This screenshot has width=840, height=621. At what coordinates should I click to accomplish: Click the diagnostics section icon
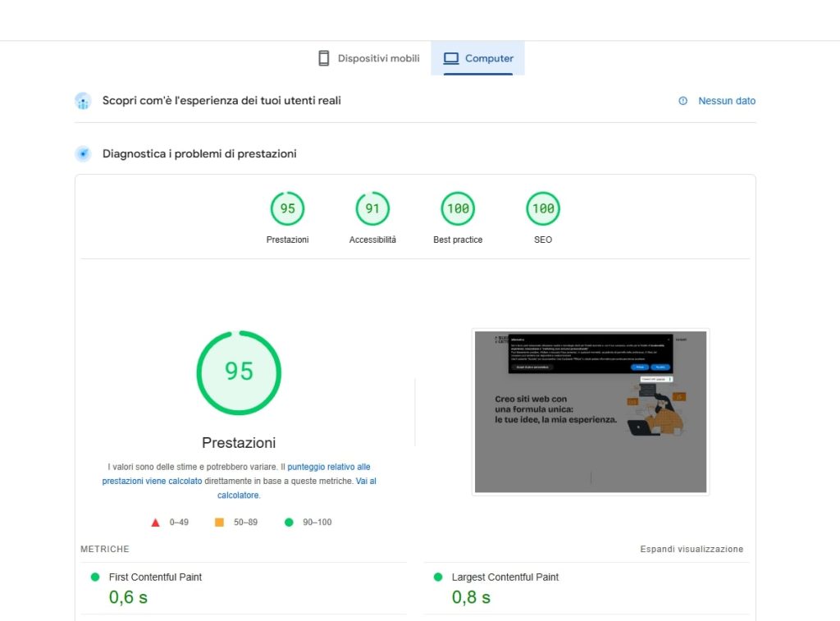point(83,153)
